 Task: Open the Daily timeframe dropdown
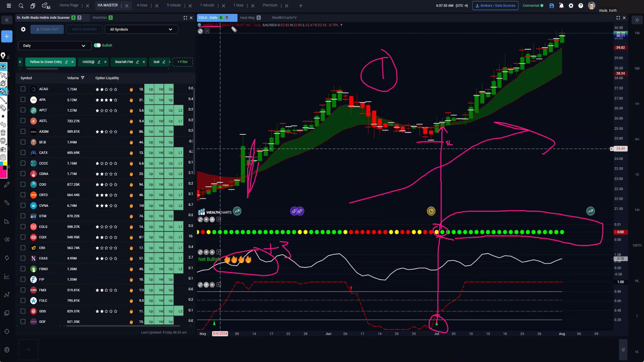point(54,46)
